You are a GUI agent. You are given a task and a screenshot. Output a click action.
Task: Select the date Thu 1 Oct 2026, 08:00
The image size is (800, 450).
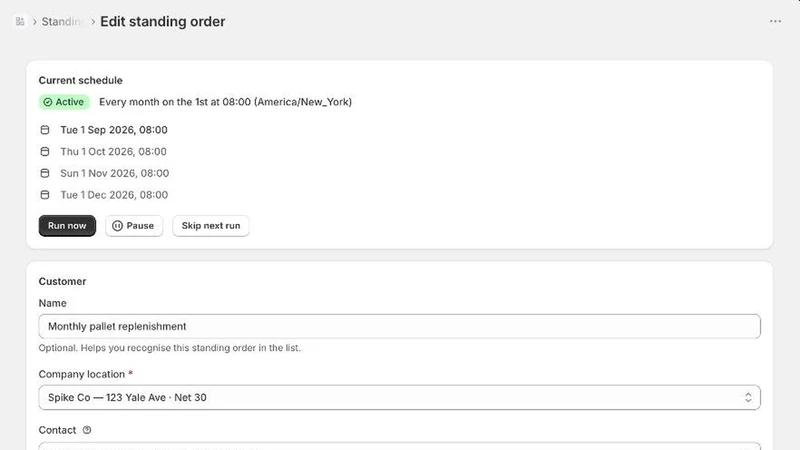113,152
